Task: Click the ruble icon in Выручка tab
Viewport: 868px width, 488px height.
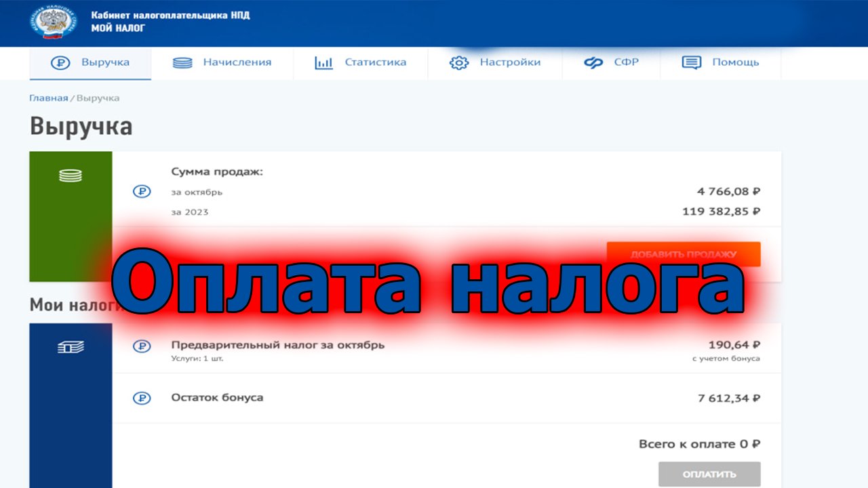Action: pyautogui.click(x=61, y=63)
